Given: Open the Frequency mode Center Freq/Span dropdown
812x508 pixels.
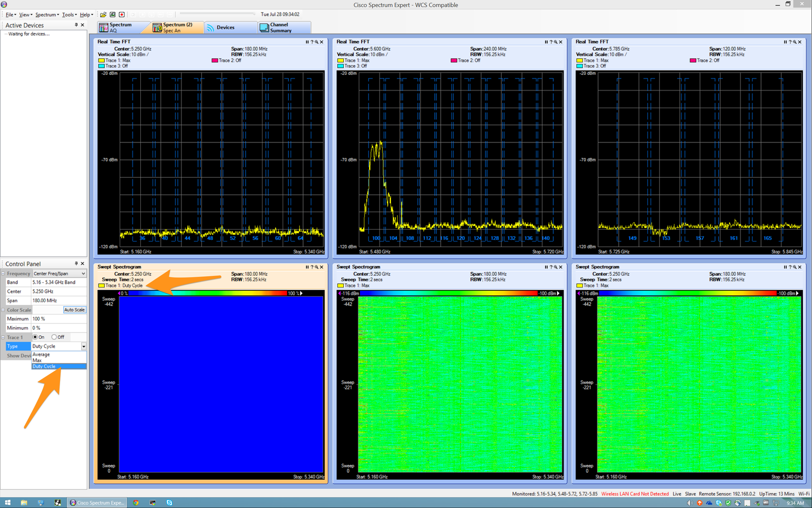Looking at the screenshot, I should tap(59, 273).
